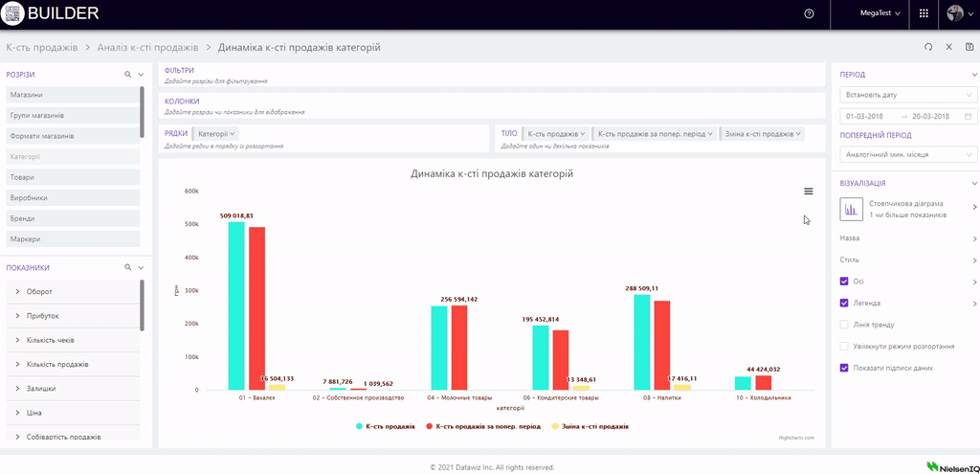Toggle the cyan К-сть продажів legend marker
This screenshot has height=474, width=980.
[358, 425]
